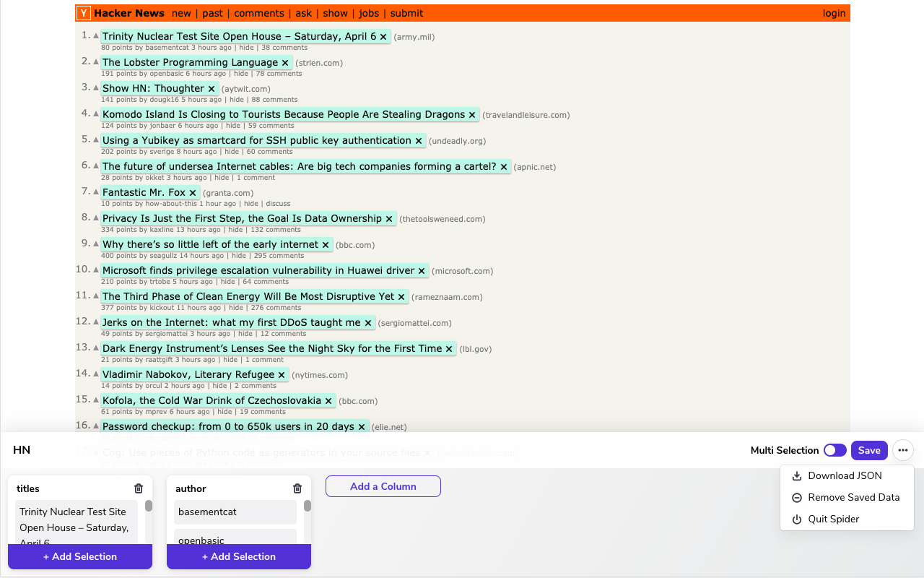Remove the Dark Energy Instrument selection x

coord(449,349)
